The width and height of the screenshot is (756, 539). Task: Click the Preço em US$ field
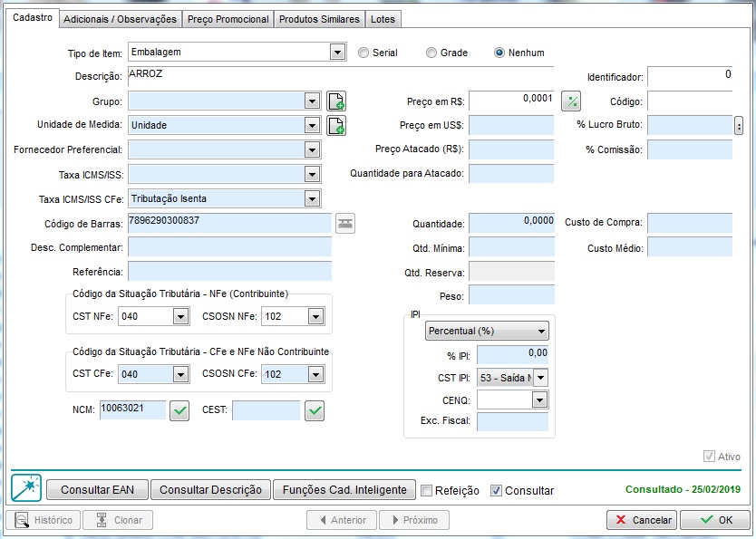click(x=511, y=125)
